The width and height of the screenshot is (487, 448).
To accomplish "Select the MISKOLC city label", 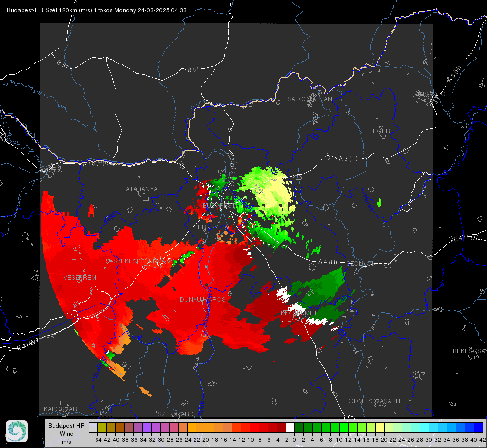I will tap(431, 94).
